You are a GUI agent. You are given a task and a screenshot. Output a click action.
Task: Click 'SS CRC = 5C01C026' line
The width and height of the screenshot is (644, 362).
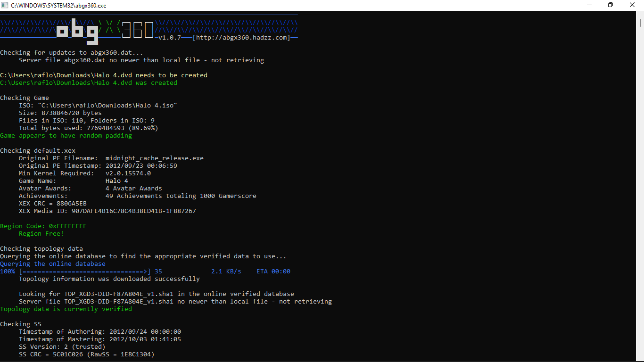(87, 354)
